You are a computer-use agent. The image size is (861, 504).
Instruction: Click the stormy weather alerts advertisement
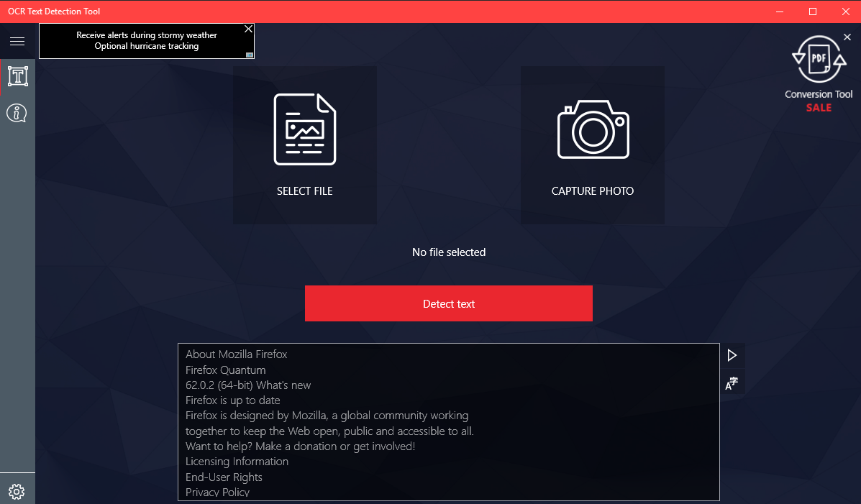pos(147,41)
